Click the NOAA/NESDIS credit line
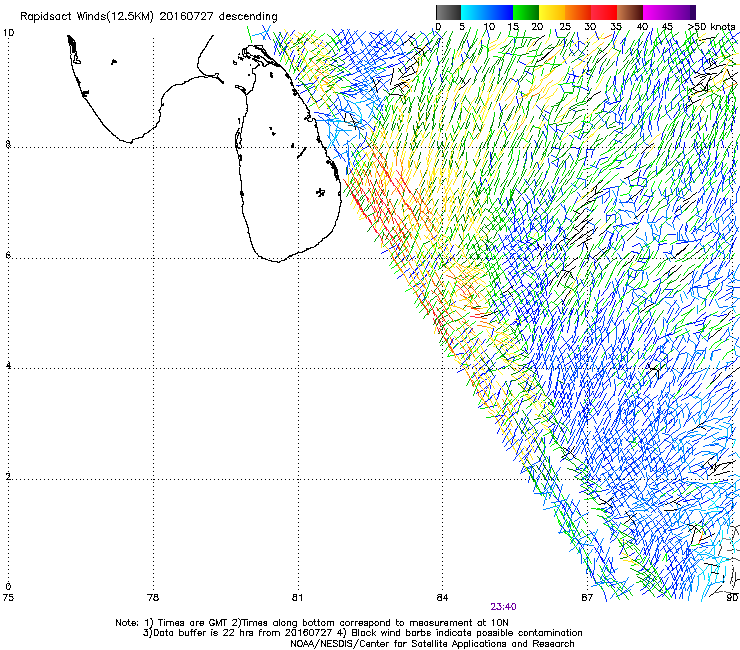 (432, 644)
